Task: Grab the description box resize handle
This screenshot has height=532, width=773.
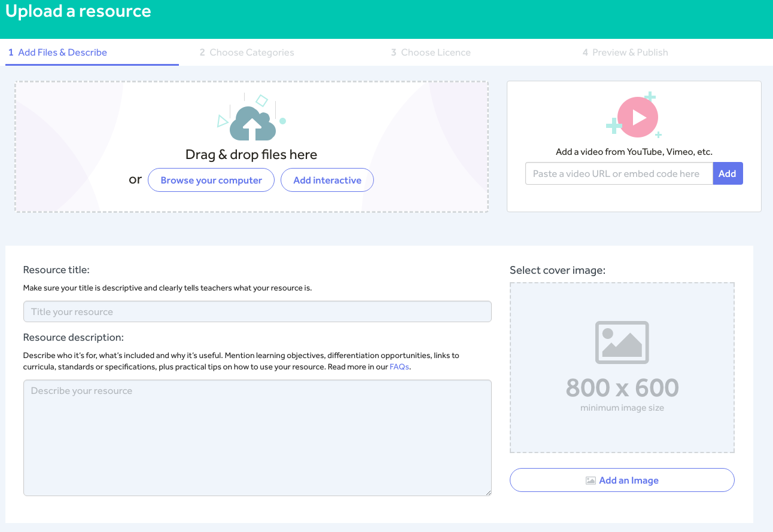Action: [x=488, y=493]
